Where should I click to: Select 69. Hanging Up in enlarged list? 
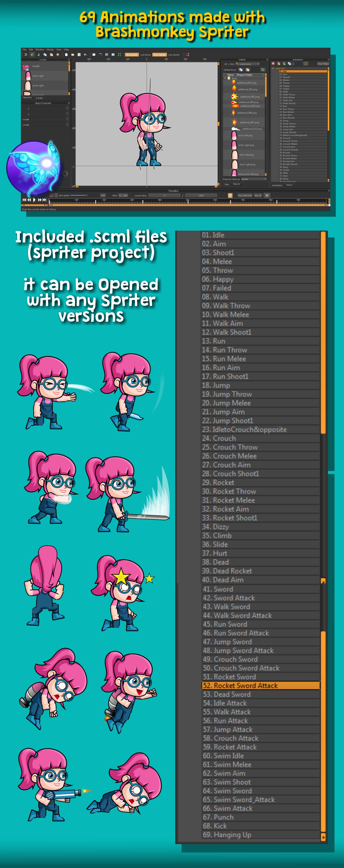(260, 835)
